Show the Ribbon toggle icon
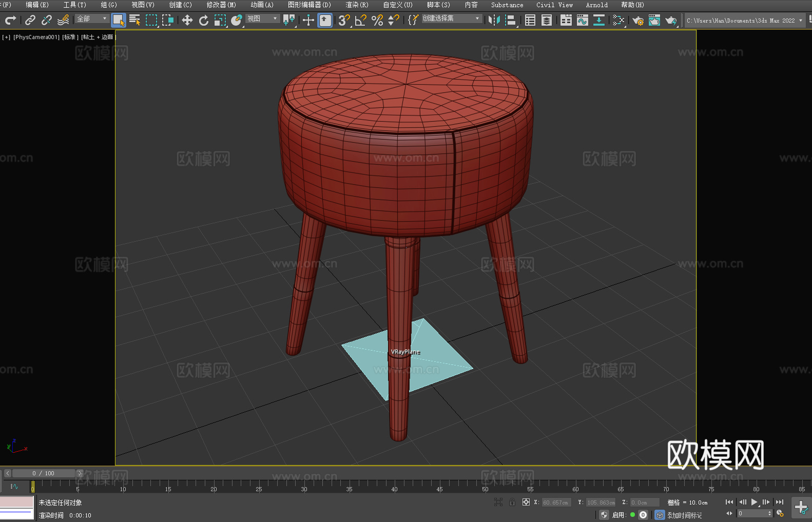The image size is (812, 522). (566, 20)
